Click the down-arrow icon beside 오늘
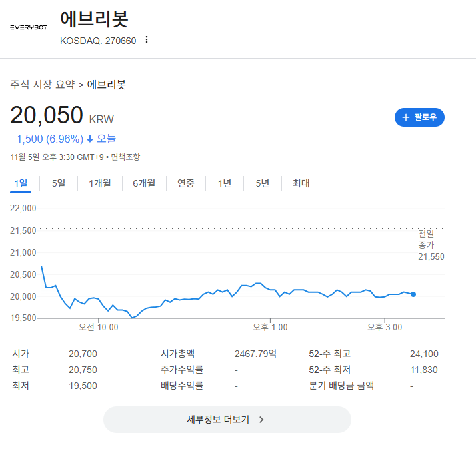The image size is (476, 453). [x=90, y=139]
